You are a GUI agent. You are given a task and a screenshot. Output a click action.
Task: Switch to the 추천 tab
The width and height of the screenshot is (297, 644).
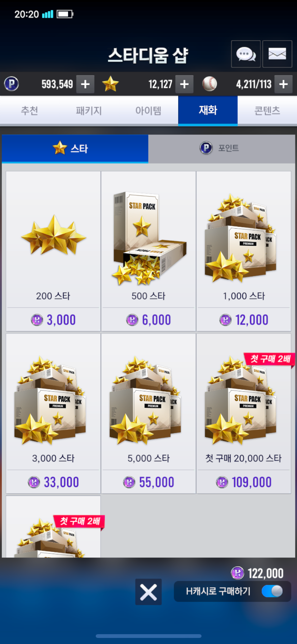(29, 110)
